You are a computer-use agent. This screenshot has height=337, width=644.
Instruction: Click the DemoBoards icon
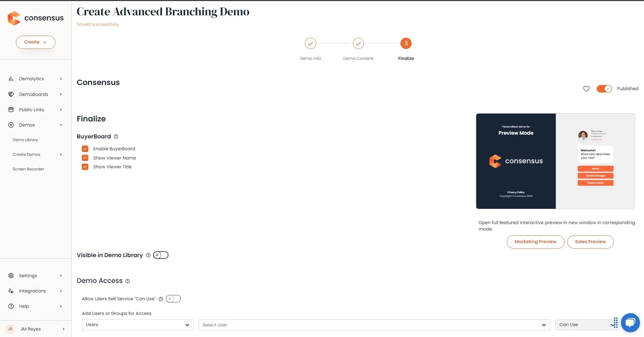tap(11, 94)
